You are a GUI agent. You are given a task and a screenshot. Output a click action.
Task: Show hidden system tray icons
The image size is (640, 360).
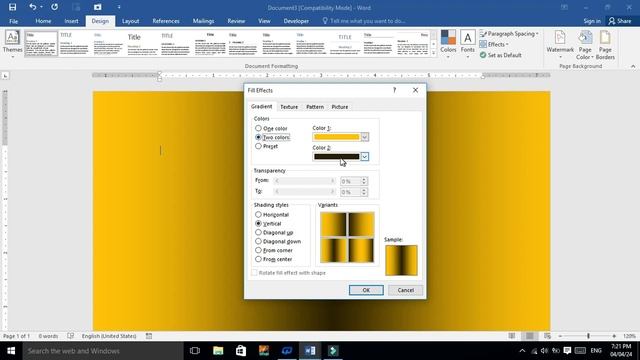click(x=522, y=351)
